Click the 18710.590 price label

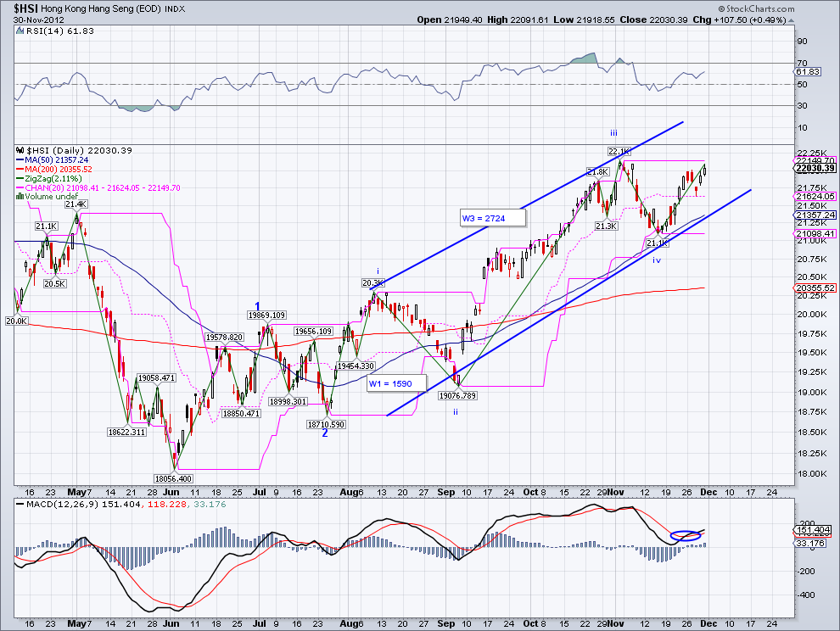326,424
